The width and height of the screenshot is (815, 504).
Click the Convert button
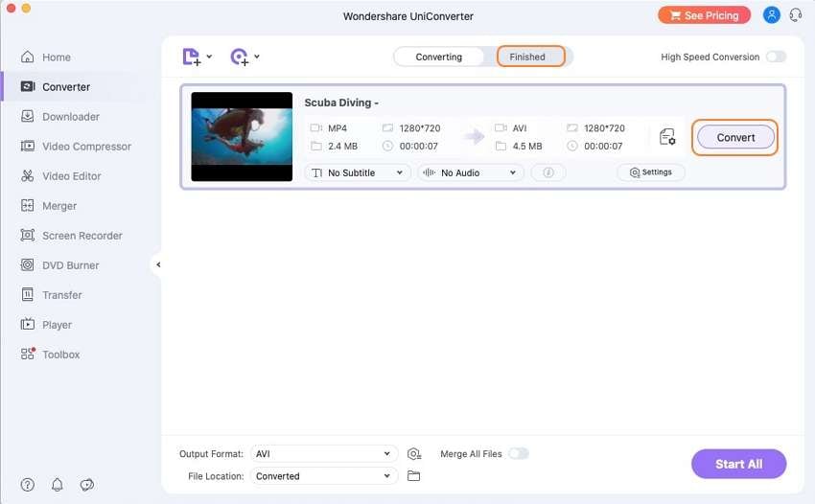735,137
